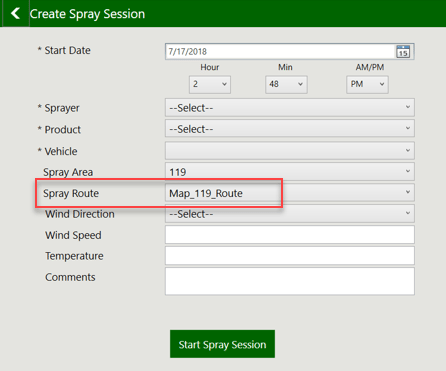Screen dimensions: 446x371
Task: Expand the Product select dropdown
Action: (x=290, y=129)
